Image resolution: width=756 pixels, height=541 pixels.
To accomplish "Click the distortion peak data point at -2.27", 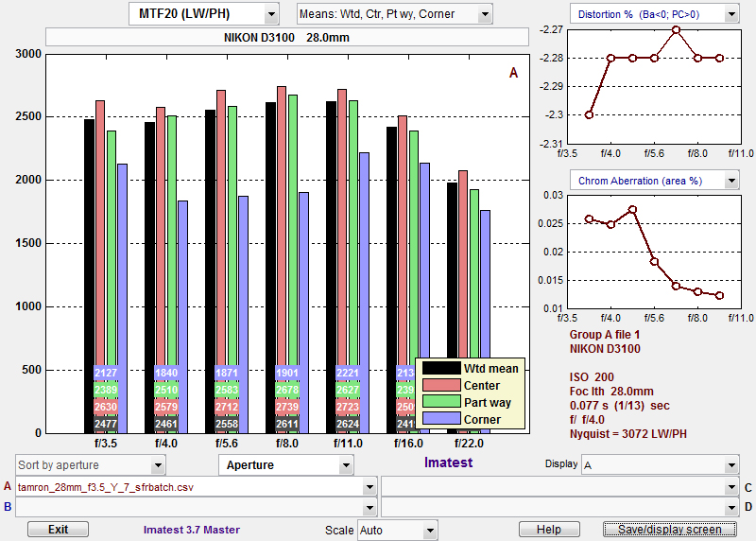I will click(676, 30).
